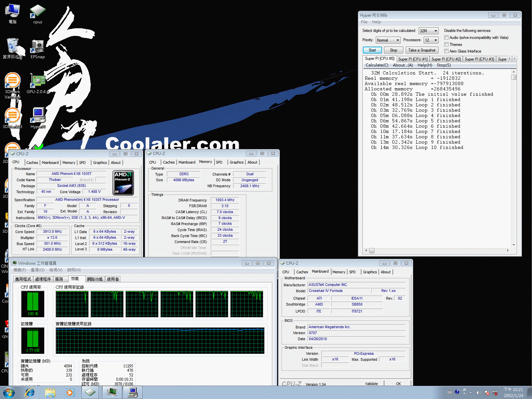532x399 pixels.
Task: Select Super PI [CPU #3] tab
Action: coord(479,59)
